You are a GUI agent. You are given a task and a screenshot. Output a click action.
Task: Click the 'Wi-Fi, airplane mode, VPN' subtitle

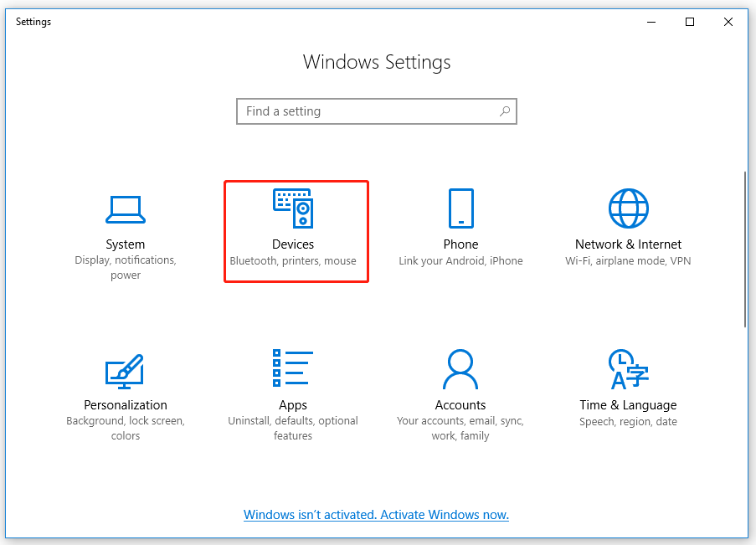pos(628,260)
